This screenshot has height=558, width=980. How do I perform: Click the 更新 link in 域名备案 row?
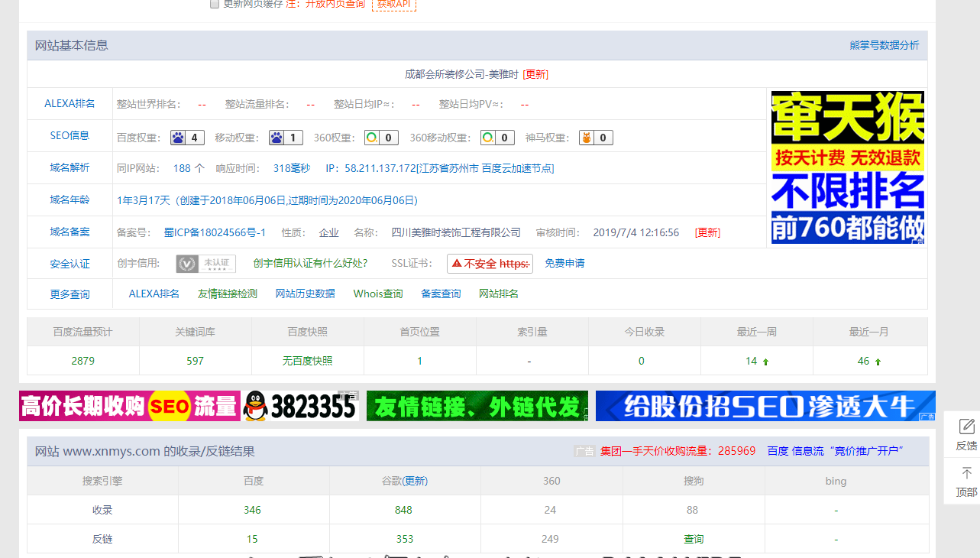click(x=707, y=232)
